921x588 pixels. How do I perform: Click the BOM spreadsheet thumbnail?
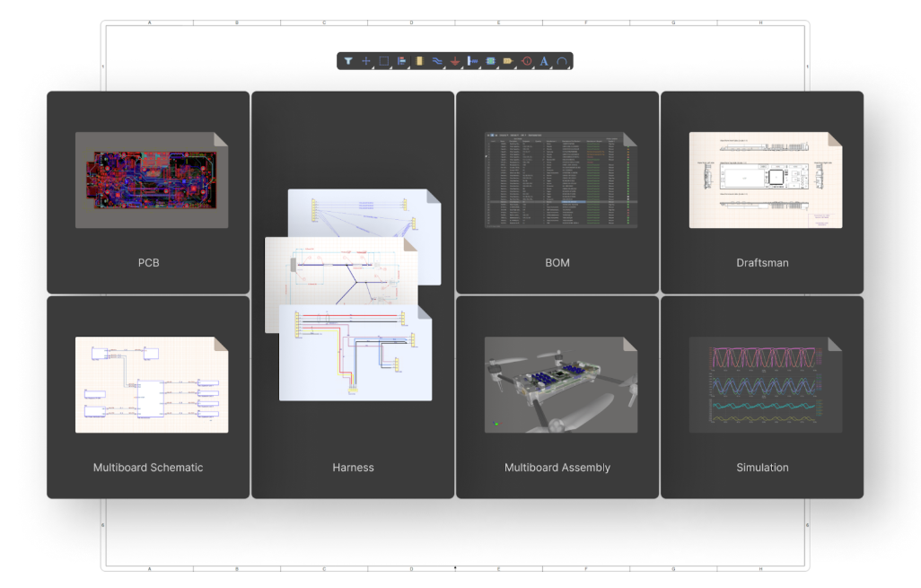561,180
